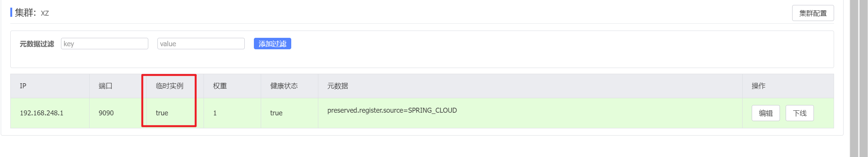Click the 健康状态 column header
Image resolution: width=868 pixels, height=157 pixels.
[x=284, y=86]
